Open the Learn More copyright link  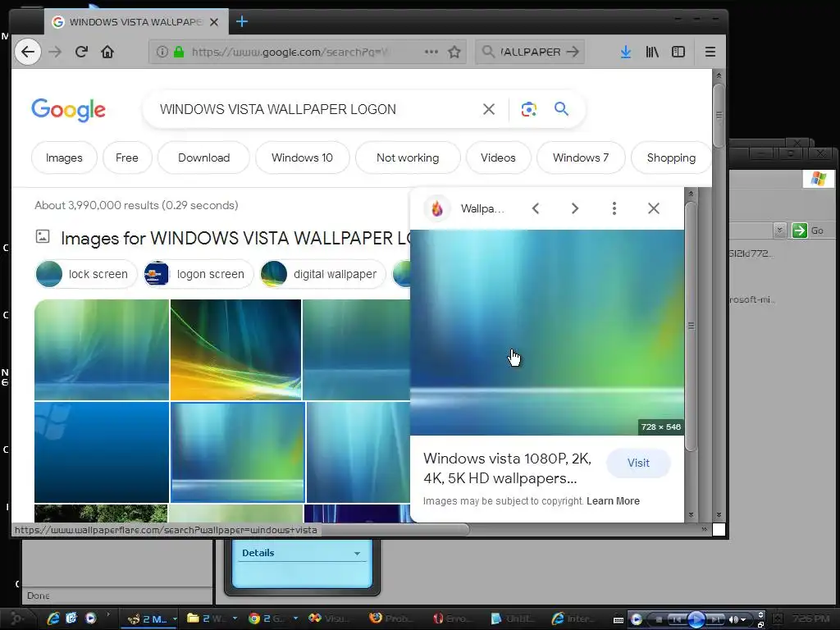(x=613, y=501)
